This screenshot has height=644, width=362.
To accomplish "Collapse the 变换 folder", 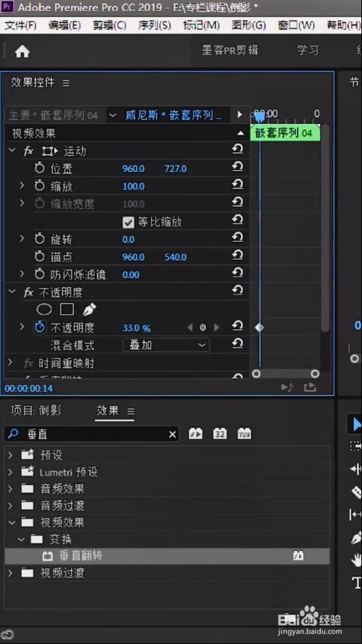I will (21, 539).
